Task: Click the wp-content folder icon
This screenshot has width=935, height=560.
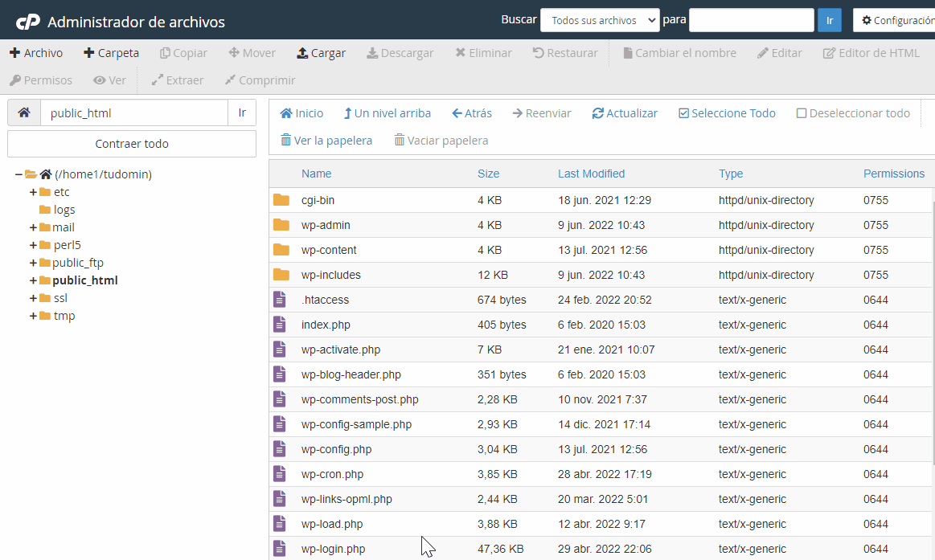Action: 281,250
